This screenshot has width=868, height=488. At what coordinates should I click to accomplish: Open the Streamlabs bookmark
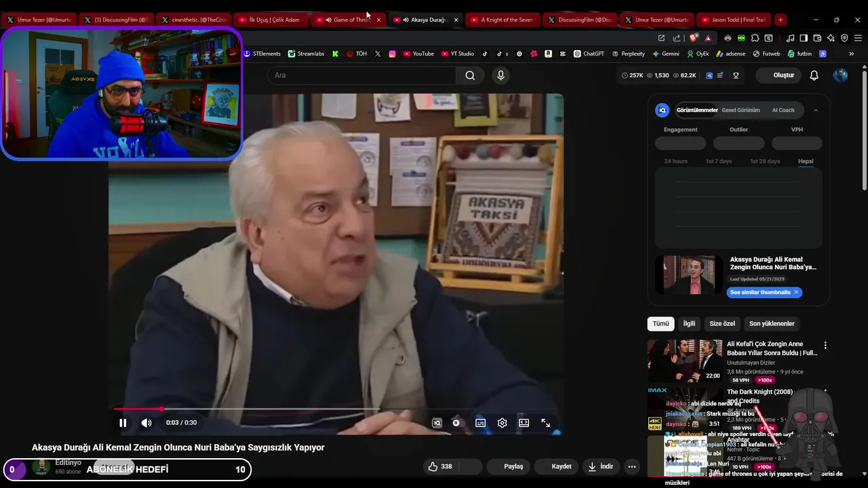pos(306,54)
